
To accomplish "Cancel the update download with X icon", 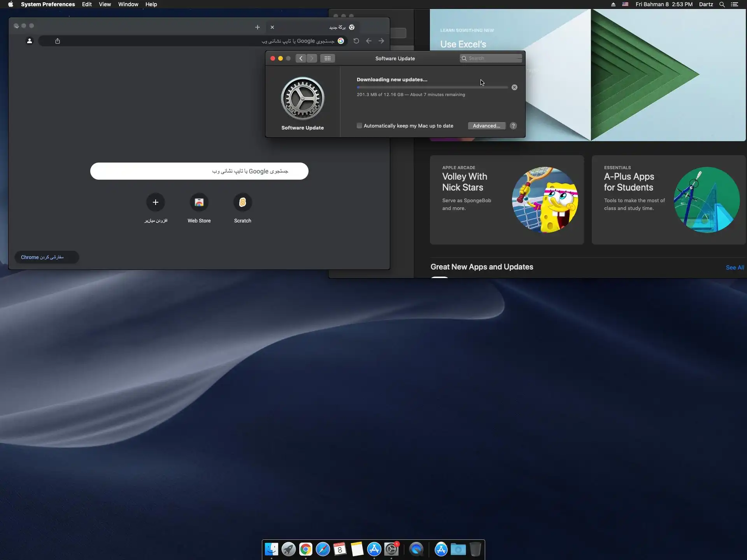I will pyautogui.click(x=514, y=87).
